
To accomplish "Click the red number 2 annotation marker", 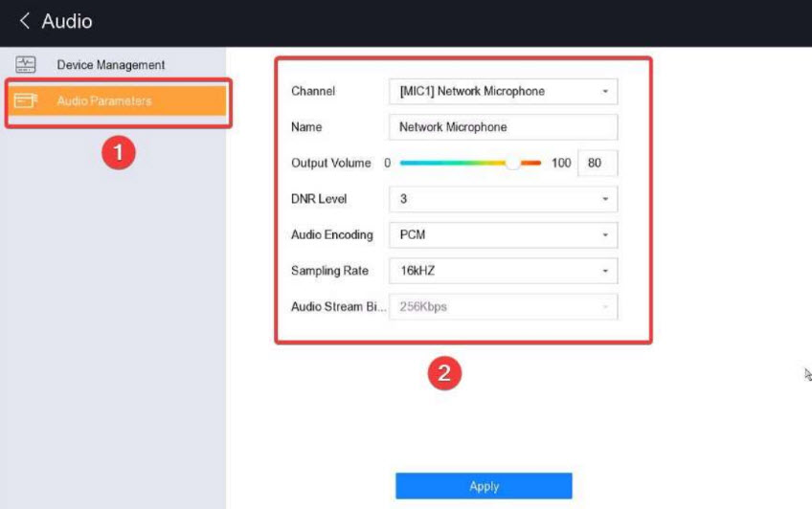I will pos(443,372).
